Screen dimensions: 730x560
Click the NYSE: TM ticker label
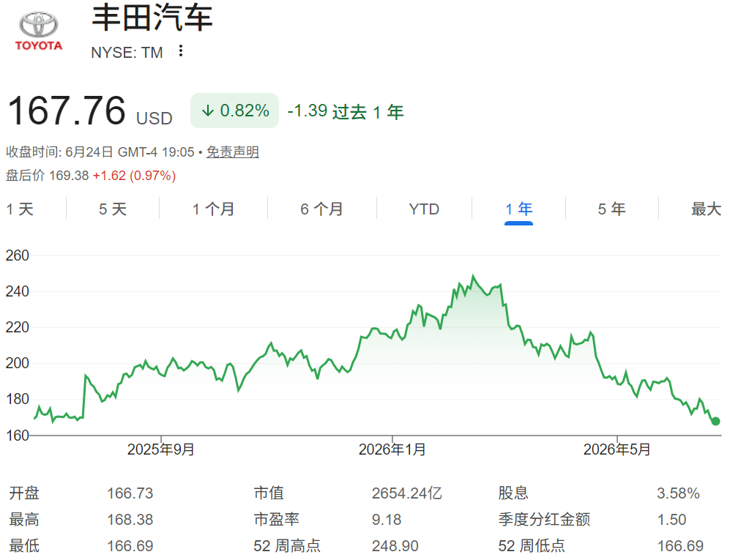point(127,53)
